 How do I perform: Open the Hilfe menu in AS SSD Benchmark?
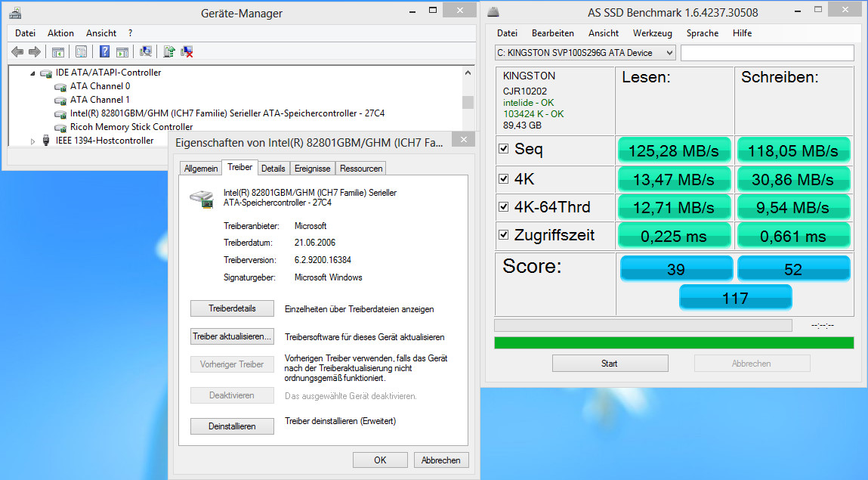743,33
